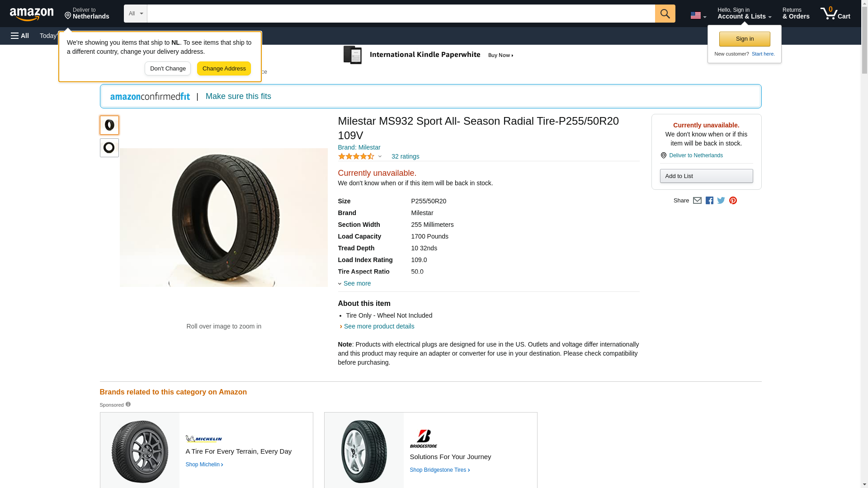Open Account & Lists menu

[x=744, y=14]
